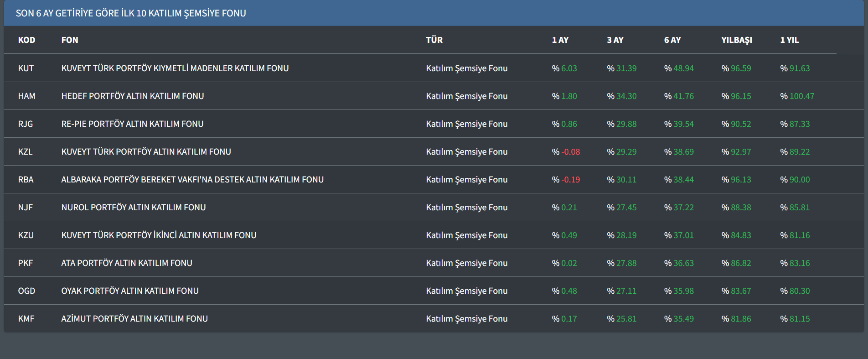Open Kuveyt Türk Portföy Altın Katılım Fonu

point(146,152)
